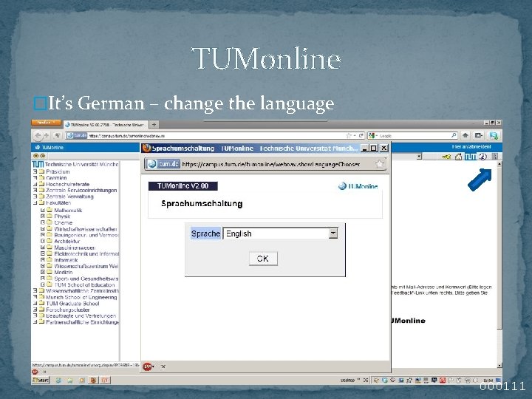Close the Sprachumschaltung popup window
This screenshot has height=399, width=532.
tap(383, 149)
